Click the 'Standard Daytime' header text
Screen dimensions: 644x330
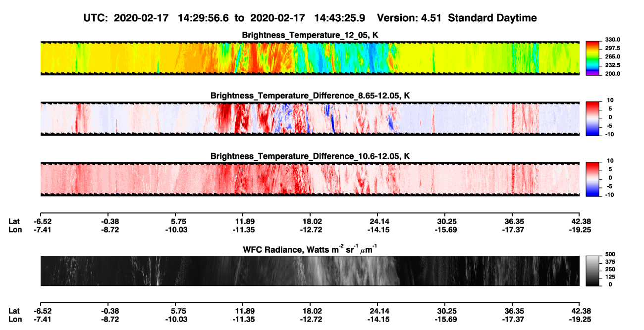click(492, 18)
